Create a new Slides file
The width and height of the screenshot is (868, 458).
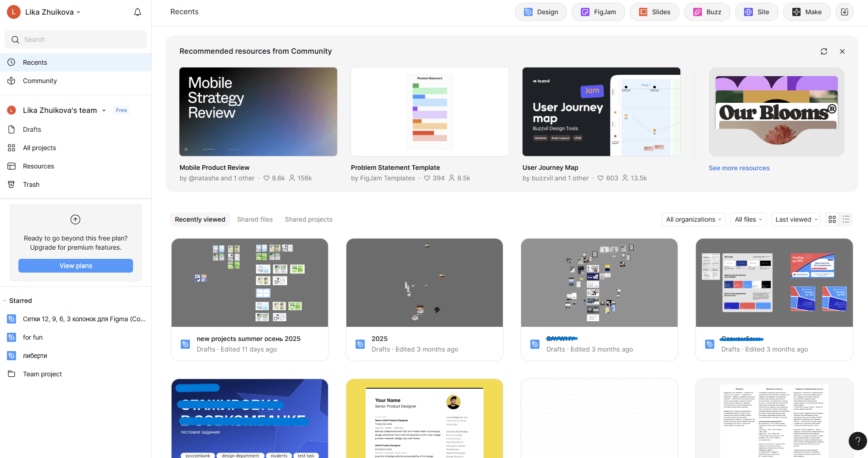[x=654, y=12]
